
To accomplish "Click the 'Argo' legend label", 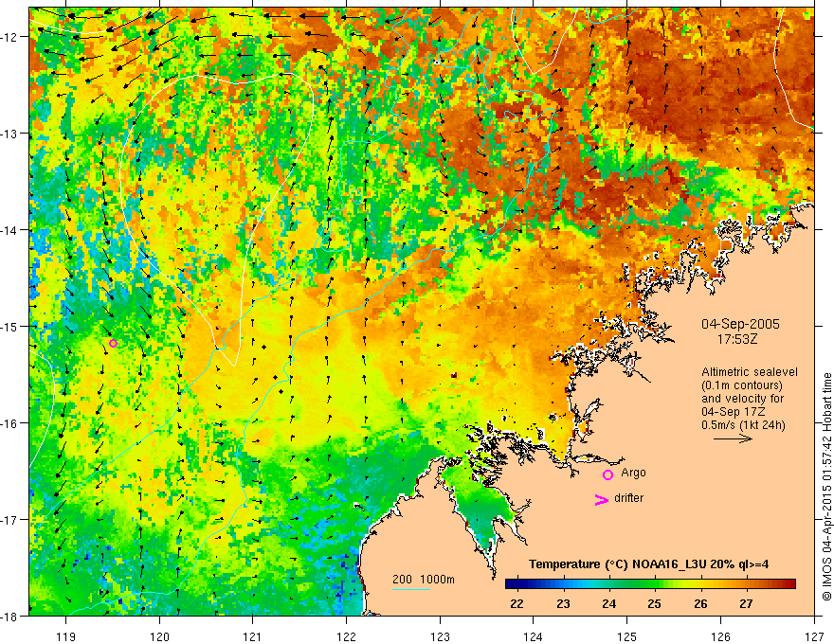I will point(633,473).
